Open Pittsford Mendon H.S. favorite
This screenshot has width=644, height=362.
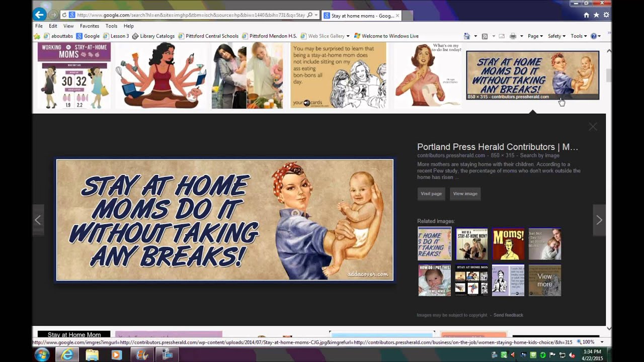[270, 36]
